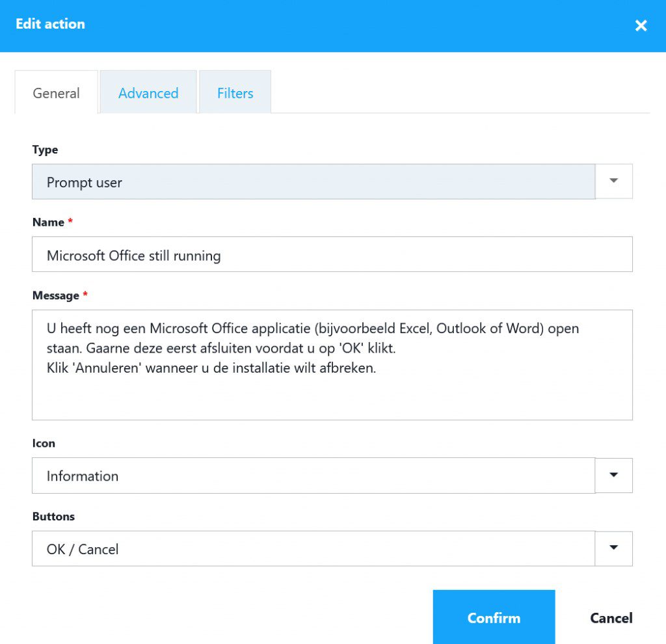
Task: Click the Buttons label above its dropdown
Action: click(x=53, y=516)
